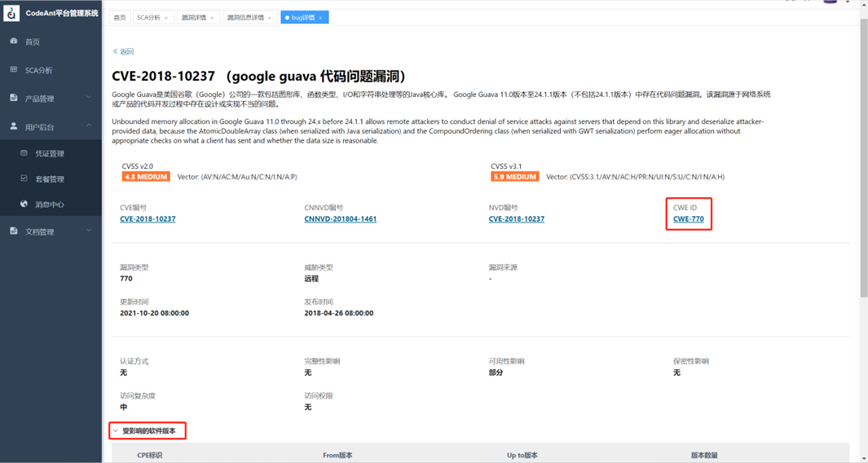The width and height of the screenshot is (868, 463).
Task: Open 凭证管理 in the sidebar
Action: click(x=51, y=153)
